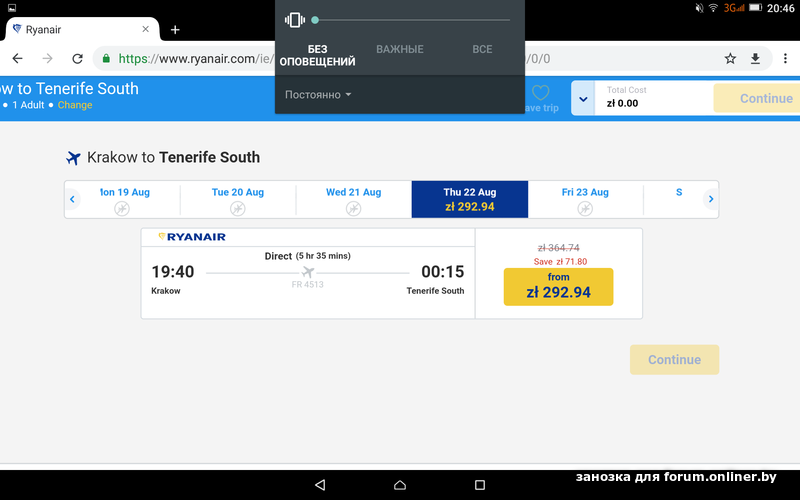Click the Ryanair logo on the flight card

click(x=192, y=237)
